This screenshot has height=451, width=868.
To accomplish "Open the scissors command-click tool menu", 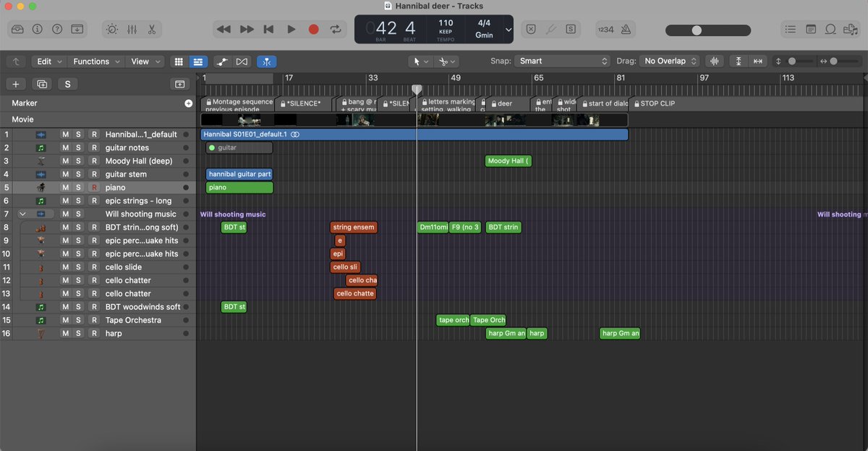I will click(448, 62).
